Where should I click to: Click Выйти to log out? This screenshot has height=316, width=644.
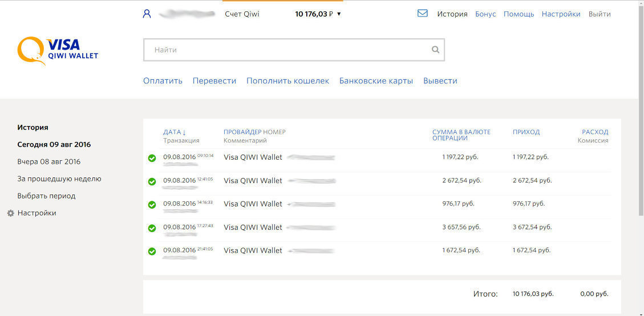(600, 14)
